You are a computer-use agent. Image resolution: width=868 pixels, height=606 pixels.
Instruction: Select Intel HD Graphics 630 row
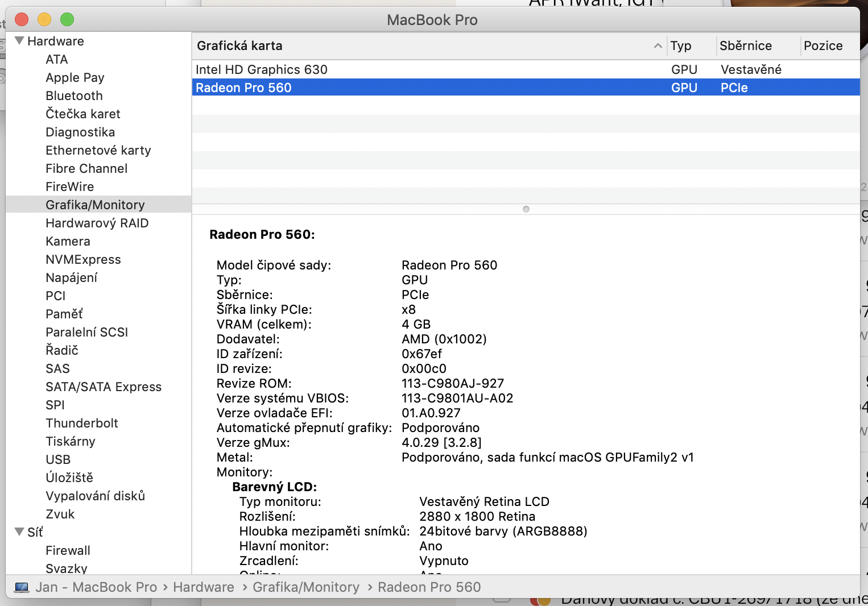tap(526, 69)
